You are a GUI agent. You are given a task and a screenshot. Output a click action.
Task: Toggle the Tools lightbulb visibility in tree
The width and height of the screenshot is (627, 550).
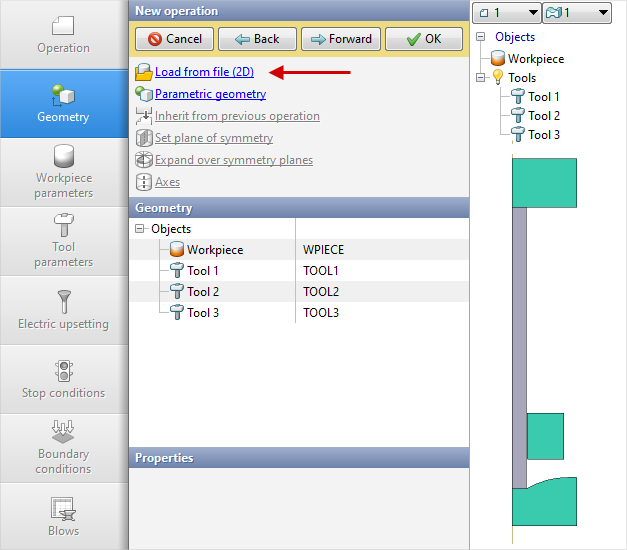[497, 78]
